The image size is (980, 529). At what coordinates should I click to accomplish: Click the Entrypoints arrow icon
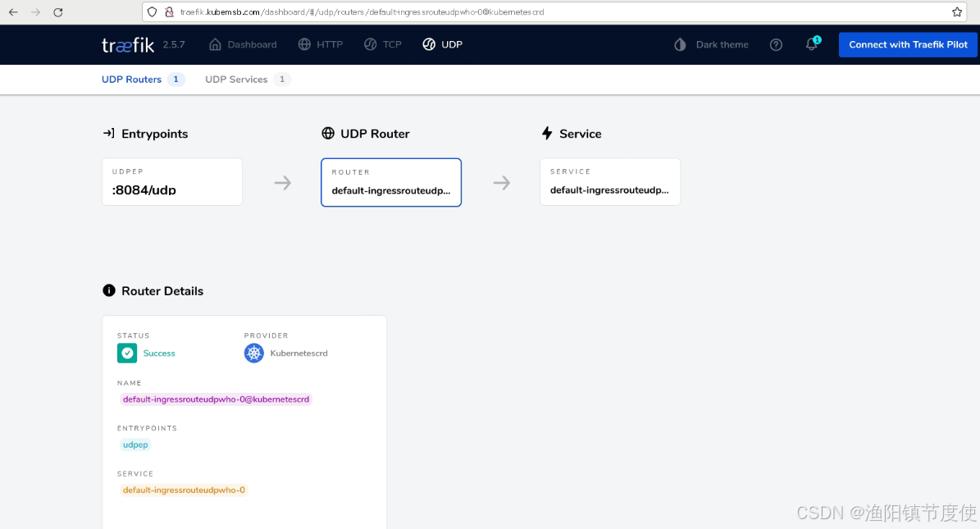tap(109, 133)
